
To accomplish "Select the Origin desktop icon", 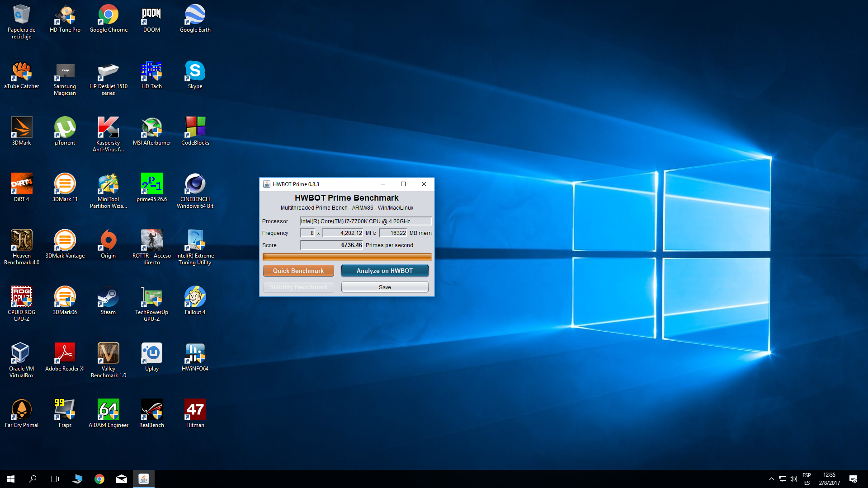I will tap(108, 244).
